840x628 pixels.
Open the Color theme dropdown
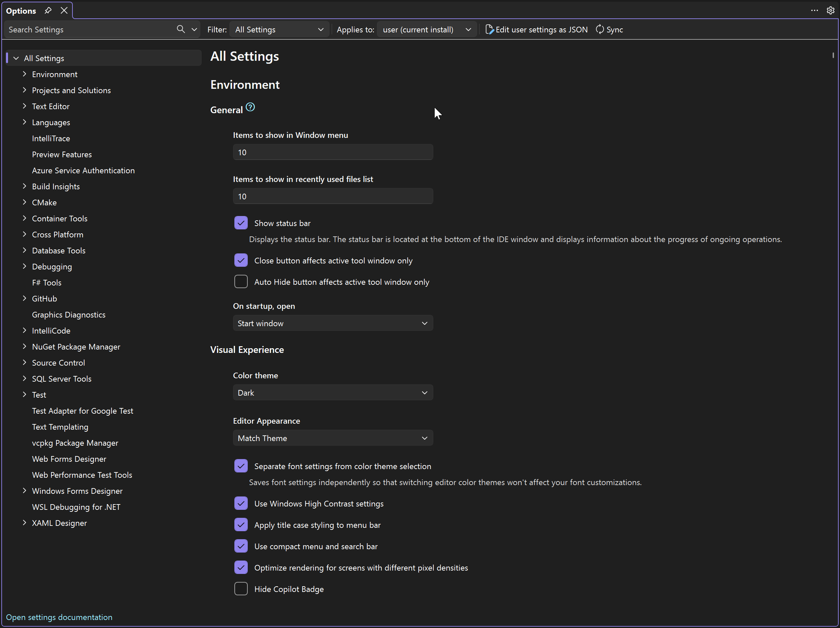(x=332, y=393)
